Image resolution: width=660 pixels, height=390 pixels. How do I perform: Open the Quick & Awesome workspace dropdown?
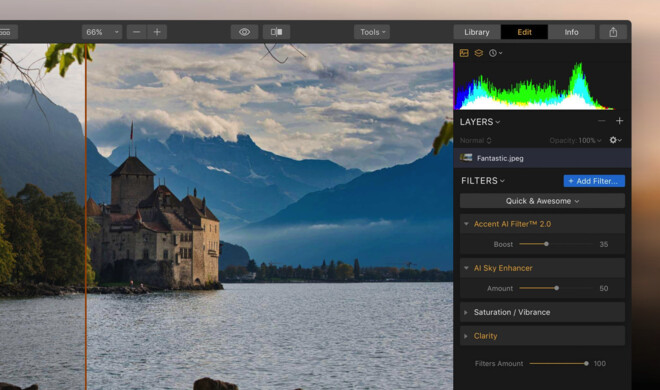coord(542,201)
